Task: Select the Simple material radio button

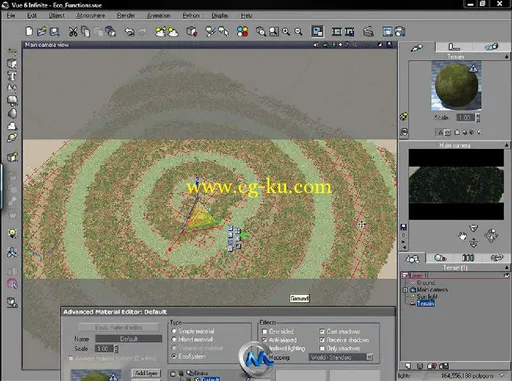Action: [x=174, y=331]
